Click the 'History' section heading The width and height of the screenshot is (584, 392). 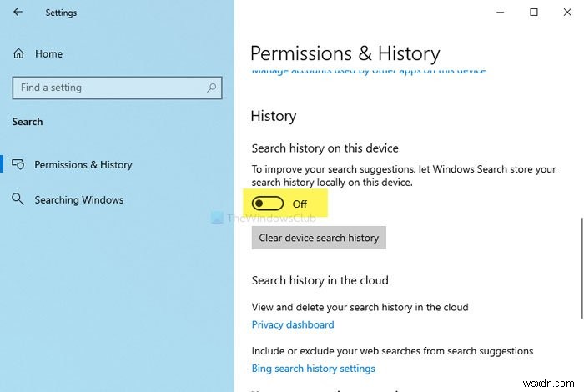274,116
